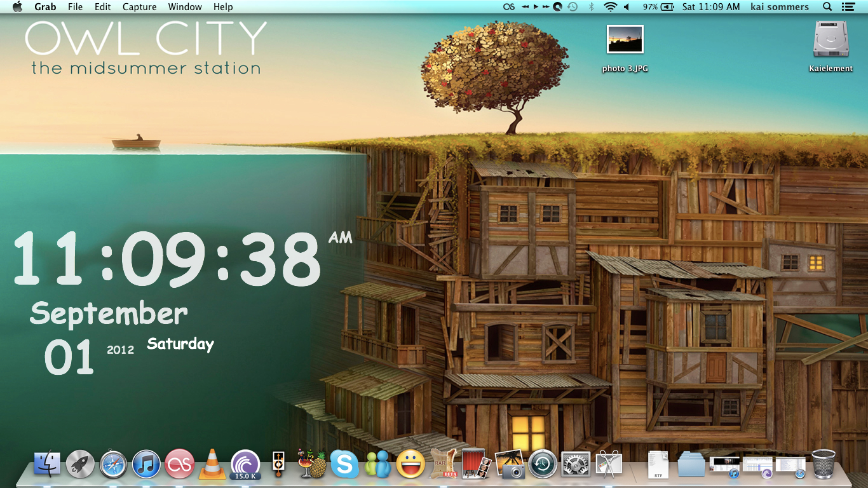Open the File menu
868x488 pixels.
point(75,7)
